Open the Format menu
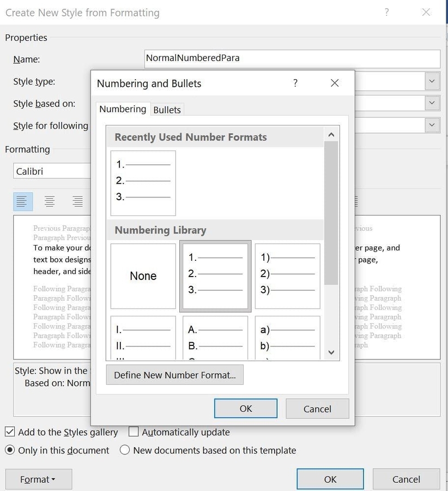 [x=38, y=479]
